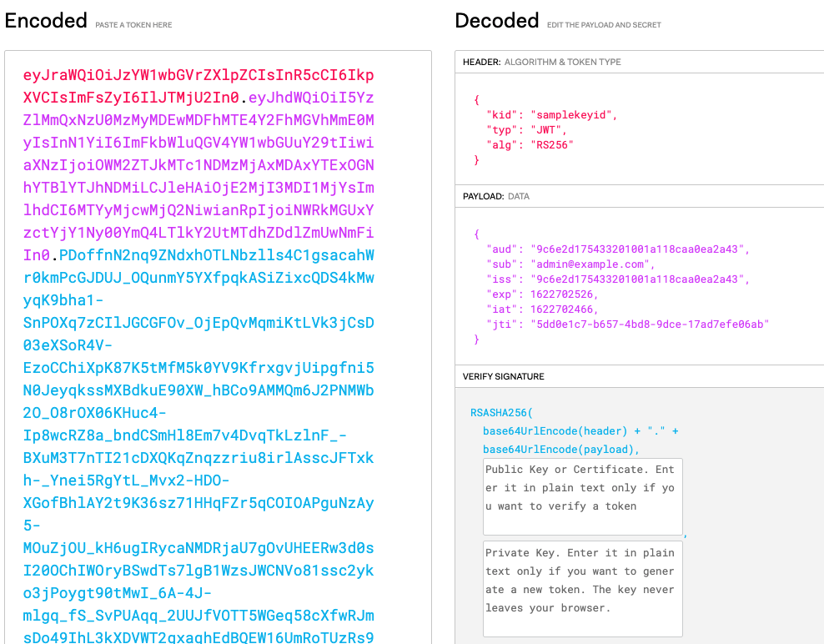
Task: Click the "VERIFY SIGNATURE" section title
Action: point(504,376)
